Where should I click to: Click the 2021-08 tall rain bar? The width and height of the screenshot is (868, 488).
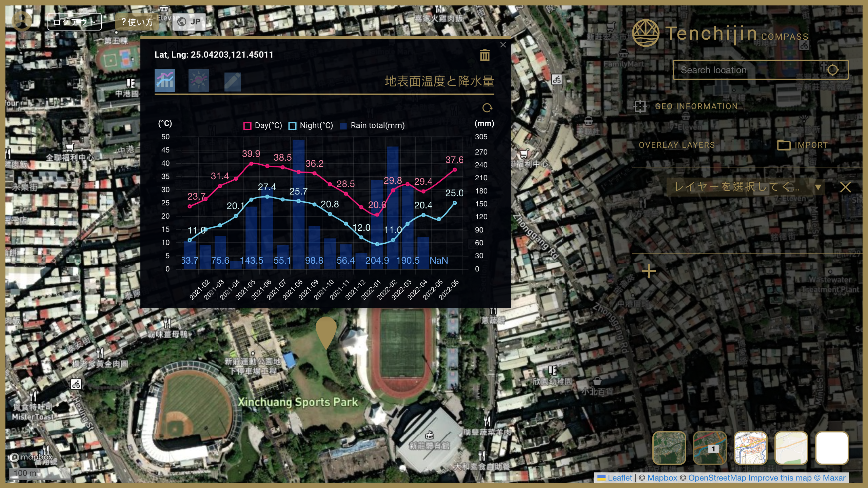click(x=298, y=204)
